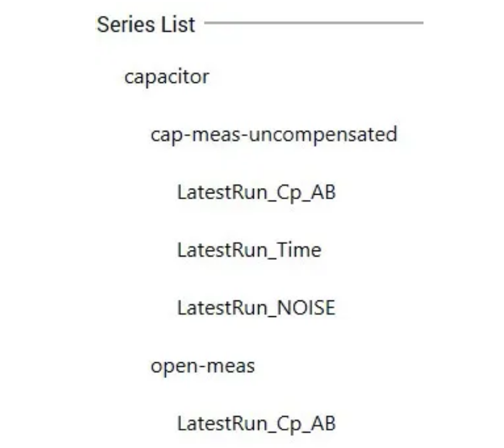Open the capacitor entry in Series List

pos(167,77)
